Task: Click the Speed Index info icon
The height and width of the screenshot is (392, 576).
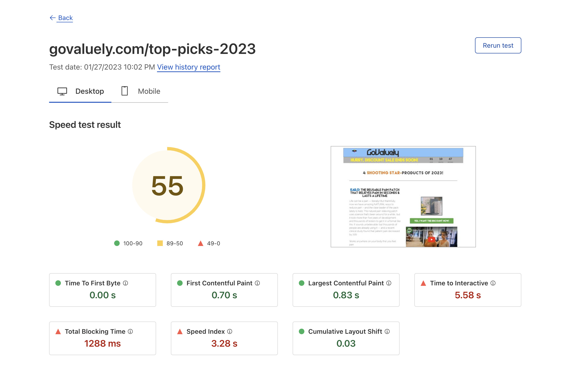Action: click(x=230, y=331)
